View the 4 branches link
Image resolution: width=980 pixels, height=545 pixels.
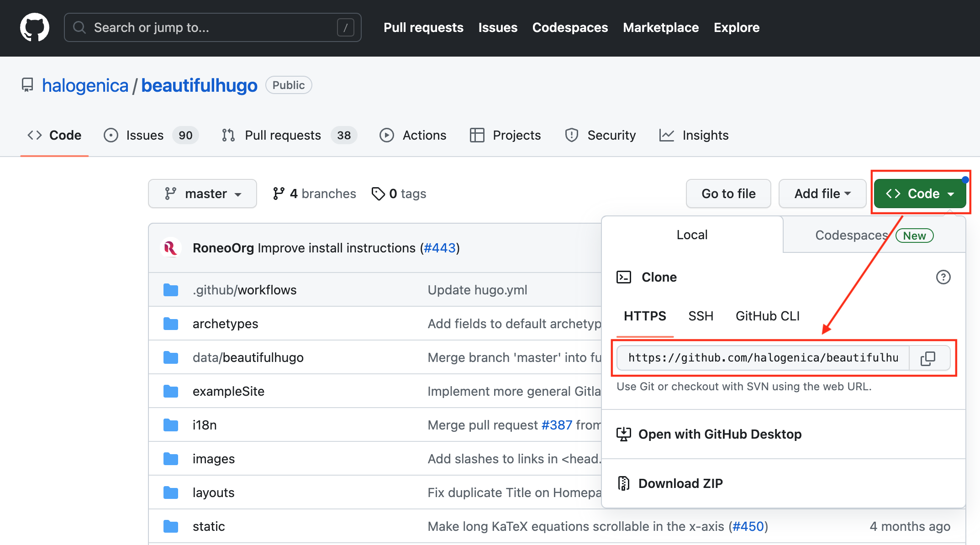[x=314, y=194]
